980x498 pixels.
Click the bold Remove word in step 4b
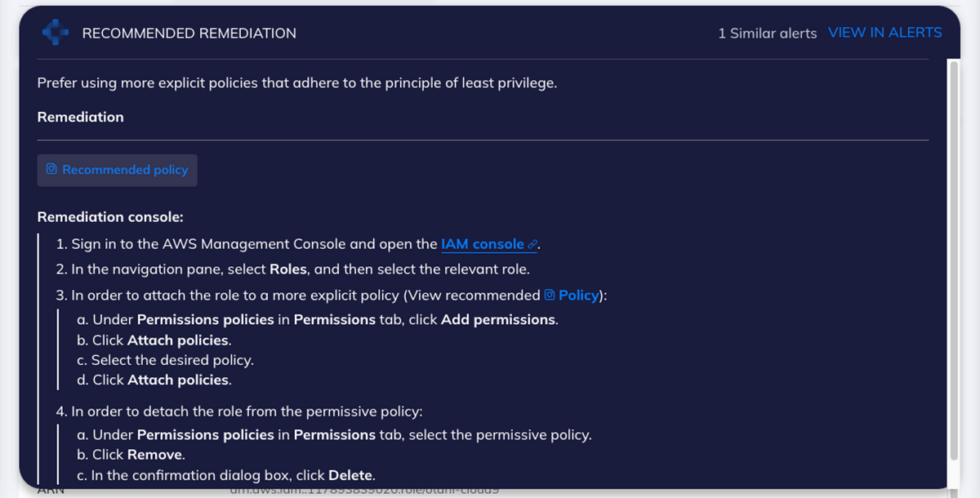click(x=155, y=455)
